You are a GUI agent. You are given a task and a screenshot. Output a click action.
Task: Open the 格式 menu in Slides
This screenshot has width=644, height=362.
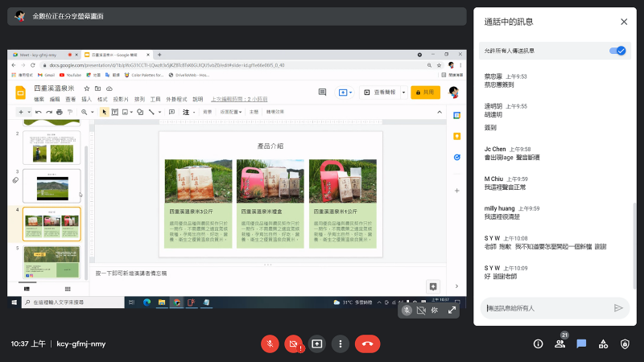[102, 99]
